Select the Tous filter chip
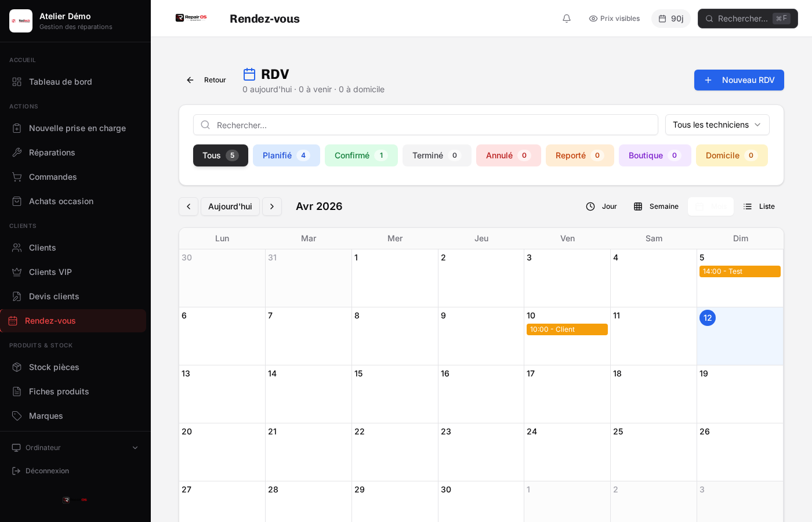The height and width of the screenshot is (522, 812). (220, 155)
